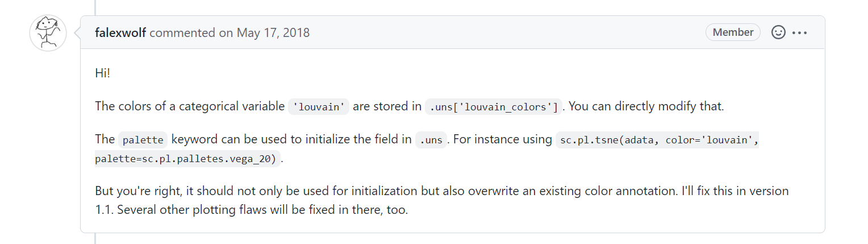
Task: Click the short .uns inline code
Action: [431, 140]
